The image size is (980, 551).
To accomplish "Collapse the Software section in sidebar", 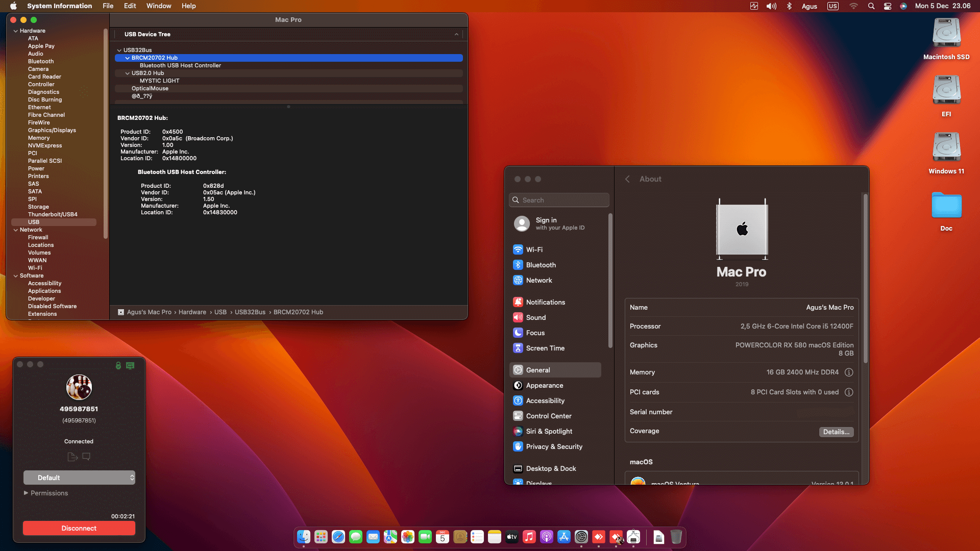I will pyautogui.click(x=15, y=276).
